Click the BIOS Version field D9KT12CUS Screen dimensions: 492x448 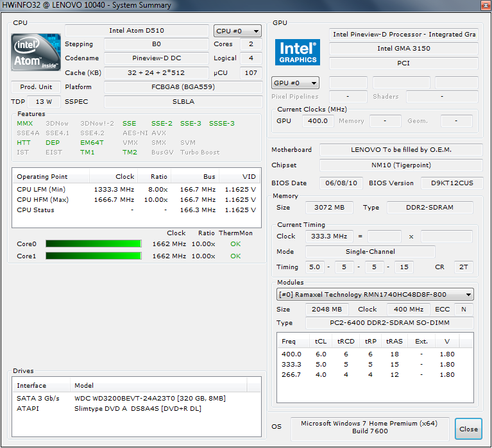(x=452, y=183)
